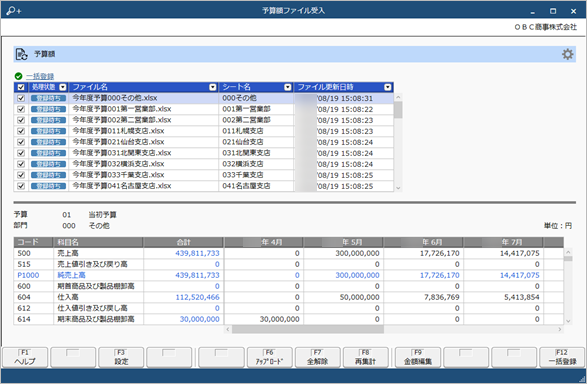Click the P1000 code cell
The width and height of the screenshot is (587, 384).
click(x=28, y=275)
